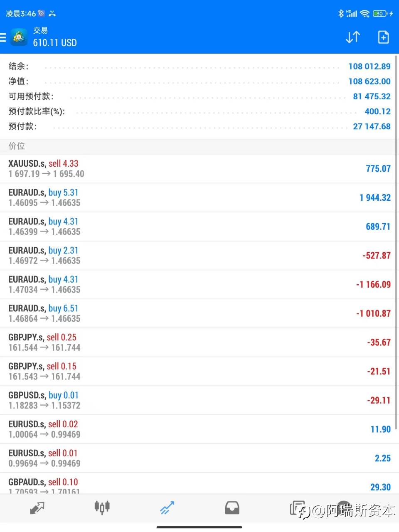399x532 pixels.
Task: Tap the new order plus icon
Action: 383,37
